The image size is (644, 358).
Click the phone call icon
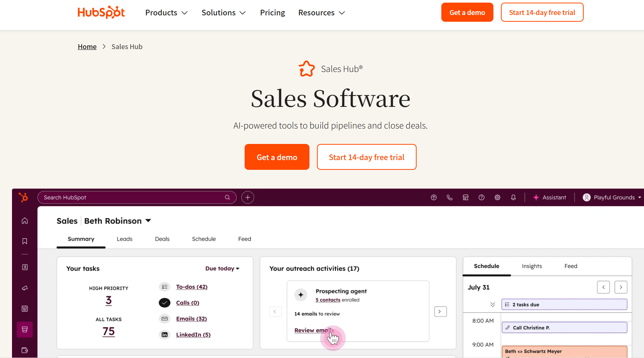tap(450, 198)
